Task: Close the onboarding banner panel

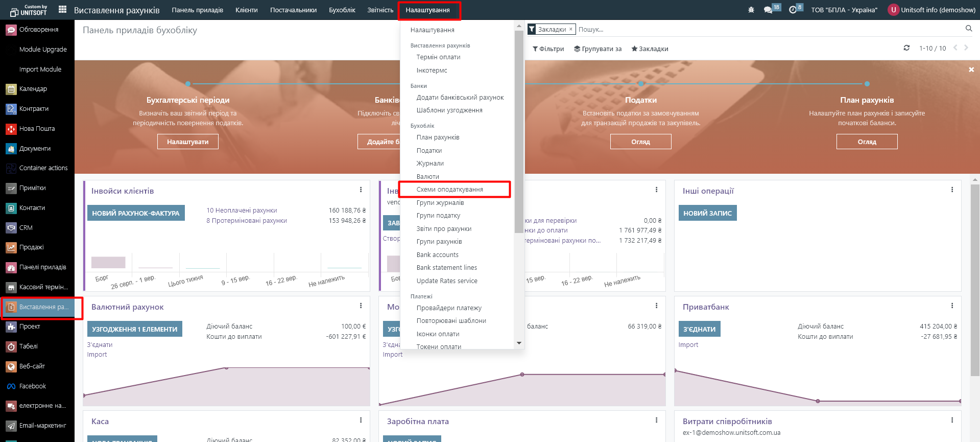Action: pos(971,69)
